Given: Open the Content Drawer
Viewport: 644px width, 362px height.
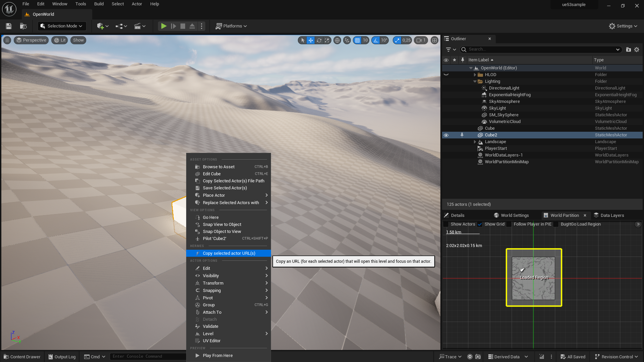Looking at the screenshot, I should tap(22, 357).
